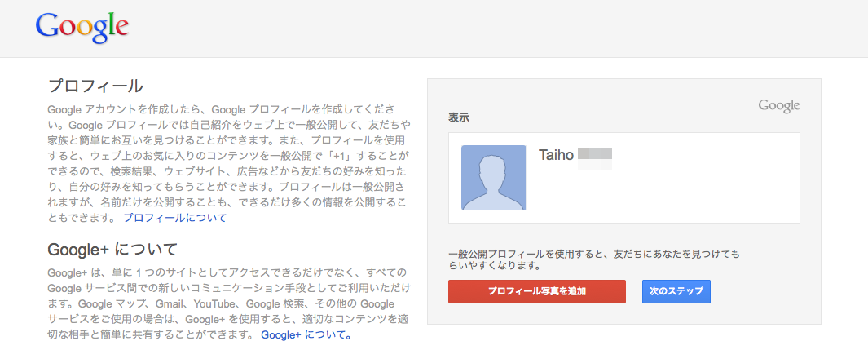Click the gray header bar beside logo
This screenshot has width=868, height=363.
click(x=489, y=29)
